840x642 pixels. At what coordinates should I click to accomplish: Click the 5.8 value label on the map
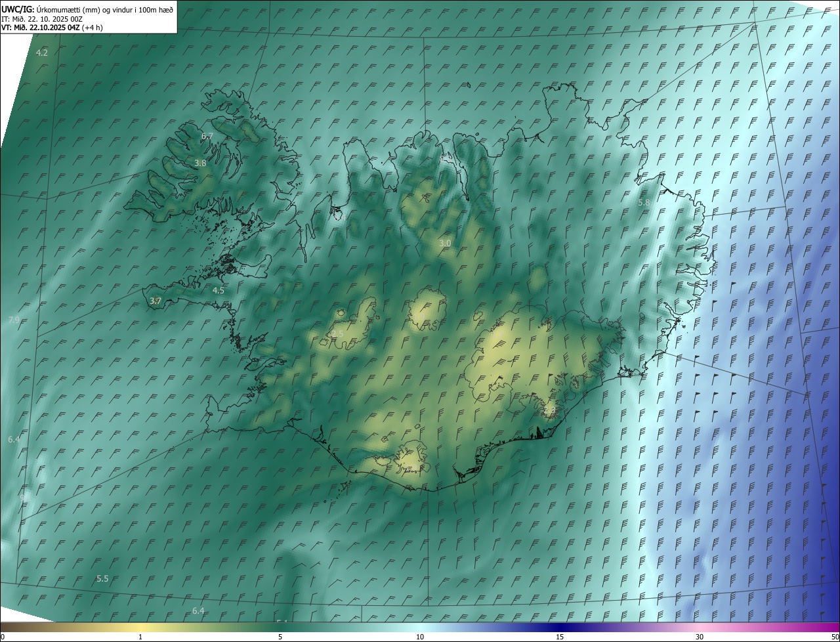(x=644, y=203)
